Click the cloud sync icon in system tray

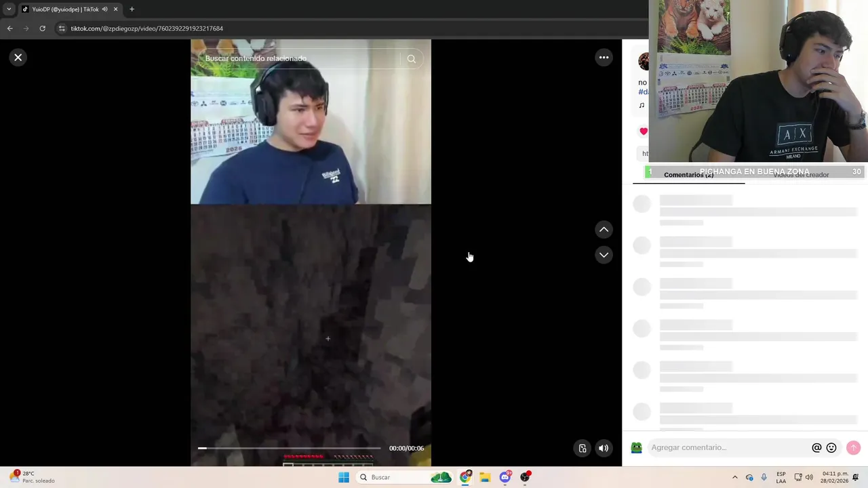(749, 477)
